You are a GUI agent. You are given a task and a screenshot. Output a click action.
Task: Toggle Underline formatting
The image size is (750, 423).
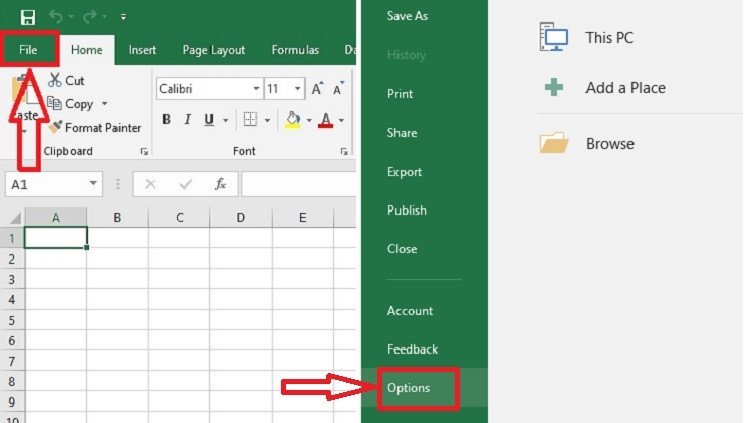point(209,119)
